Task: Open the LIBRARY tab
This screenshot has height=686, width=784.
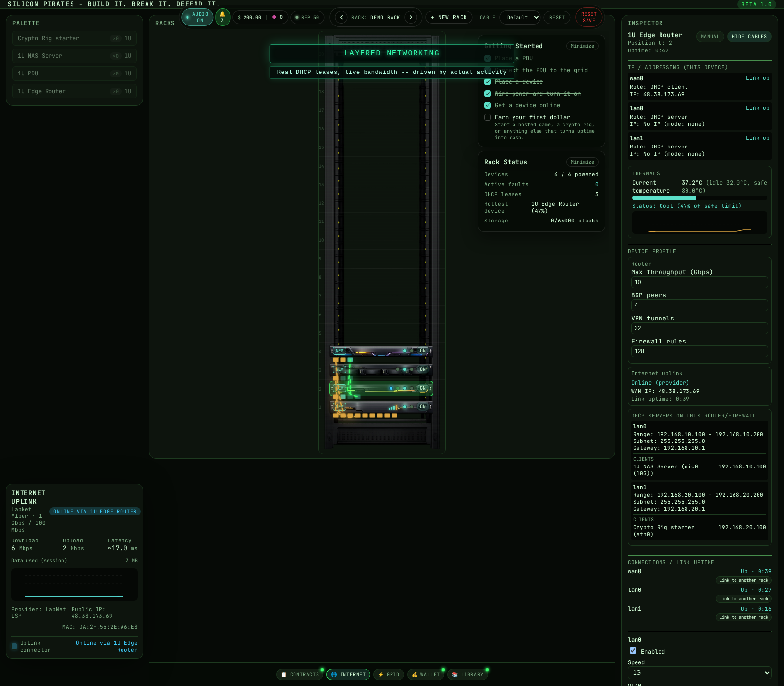Action: tap(467, 675)
